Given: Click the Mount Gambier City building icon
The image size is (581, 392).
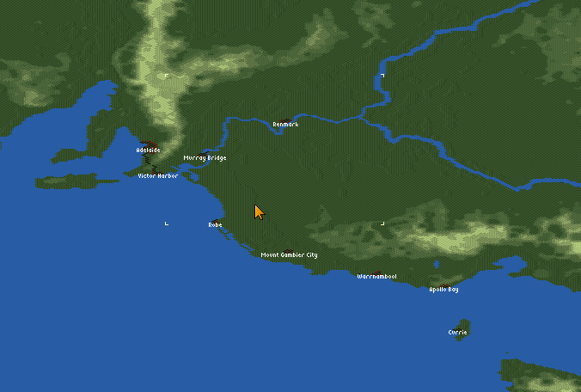Looking at the screenshot, I should [x=287, y=250].
